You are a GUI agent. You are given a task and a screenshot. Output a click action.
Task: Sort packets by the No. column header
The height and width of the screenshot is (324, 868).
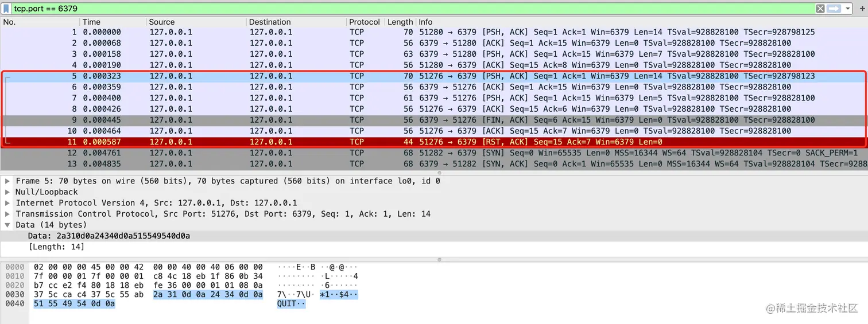click(x=40, y=22)
